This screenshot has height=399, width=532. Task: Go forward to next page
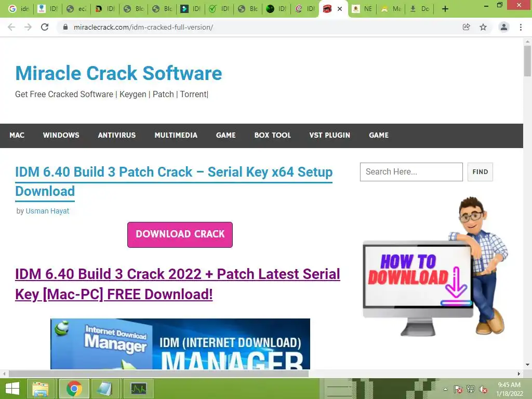pos(28,27)
